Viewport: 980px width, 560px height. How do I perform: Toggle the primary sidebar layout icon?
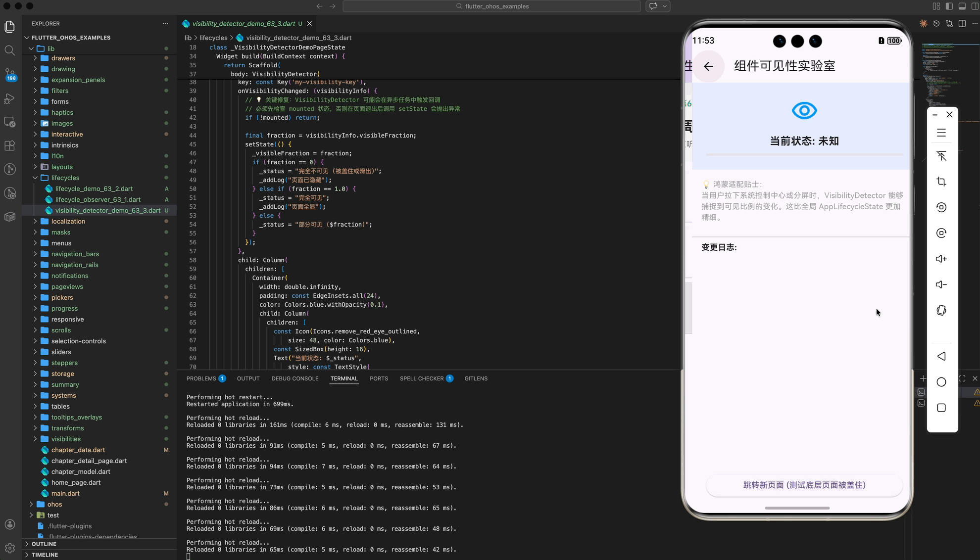click(x=949, y=6)
